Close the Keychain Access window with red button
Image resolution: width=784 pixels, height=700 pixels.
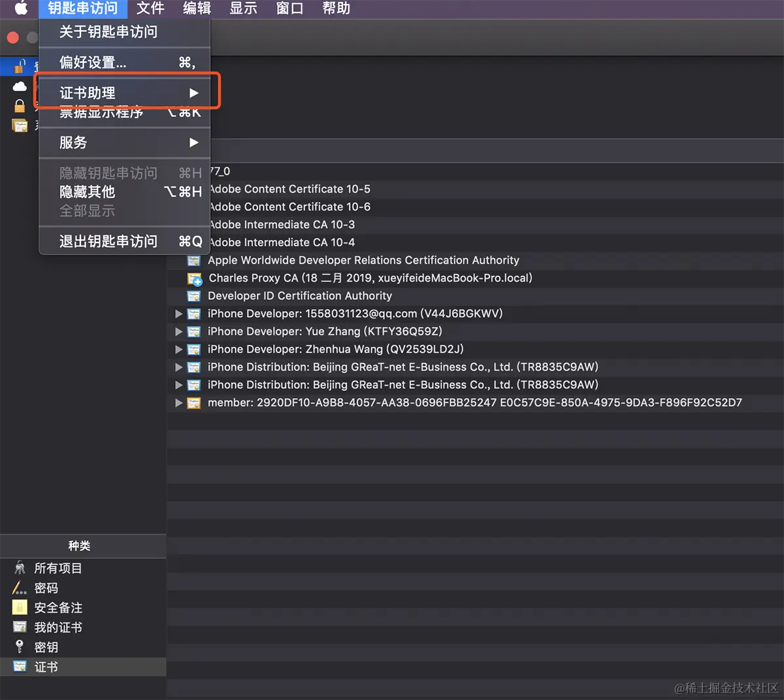(12, 37)
